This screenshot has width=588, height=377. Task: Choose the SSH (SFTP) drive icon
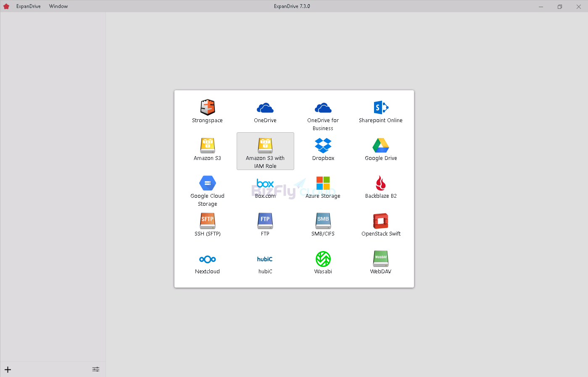pyautogui.click(x=208, y=221)
